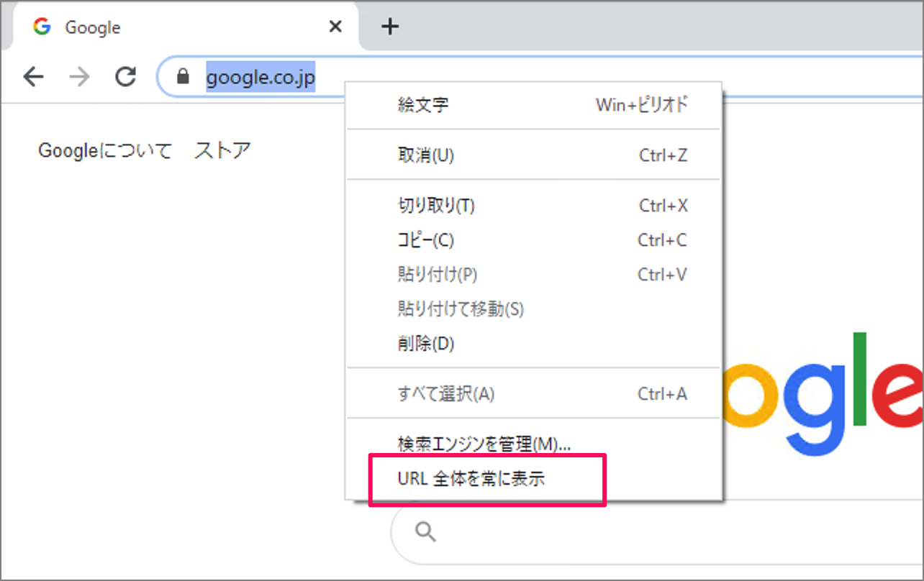The image size is (924, 581).
Task: Click コピー(C) in the context menu
Action: [x=425, y=240]
